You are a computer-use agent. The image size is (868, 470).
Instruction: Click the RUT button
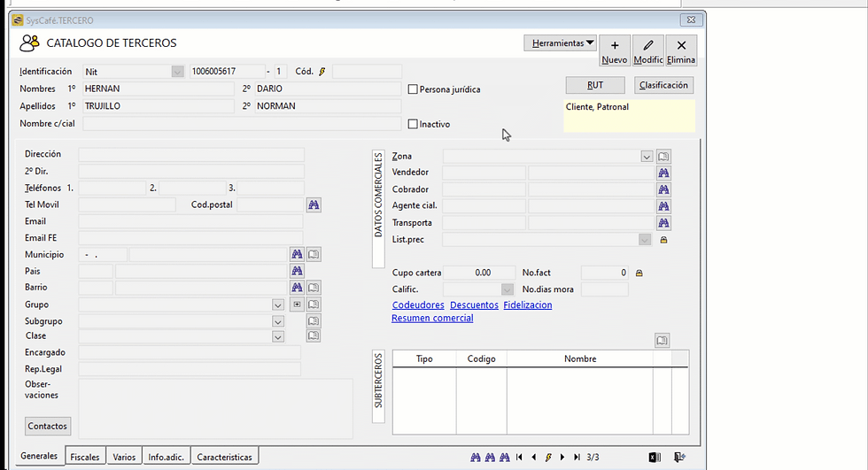(x=595, y=85)
